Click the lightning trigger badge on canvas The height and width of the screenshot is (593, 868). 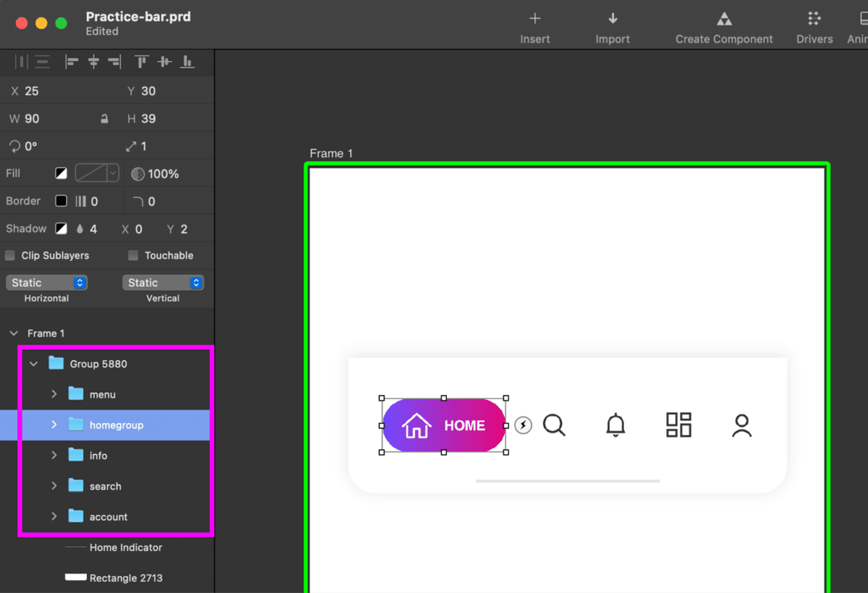[523, 425]
